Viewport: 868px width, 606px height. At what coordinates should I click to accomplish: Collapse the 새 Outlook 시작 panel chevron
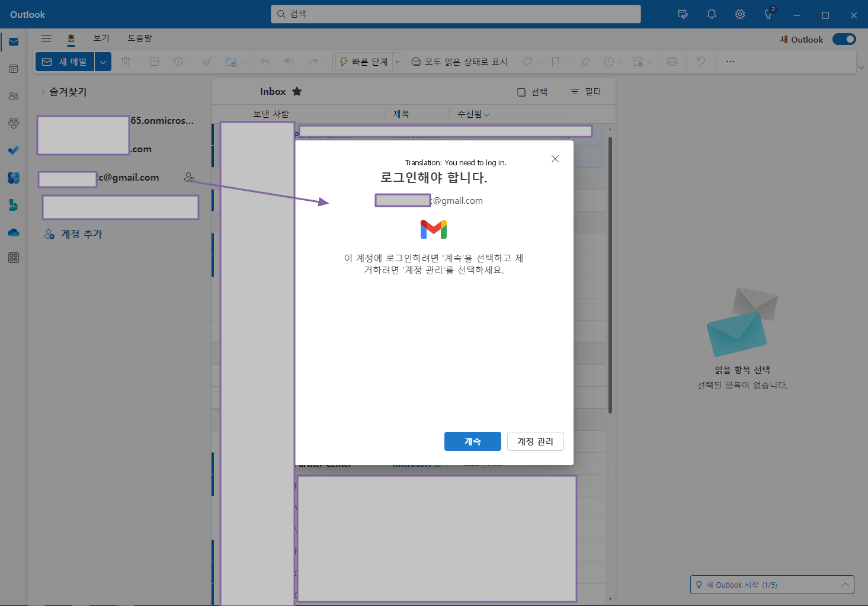coord(845,585)
